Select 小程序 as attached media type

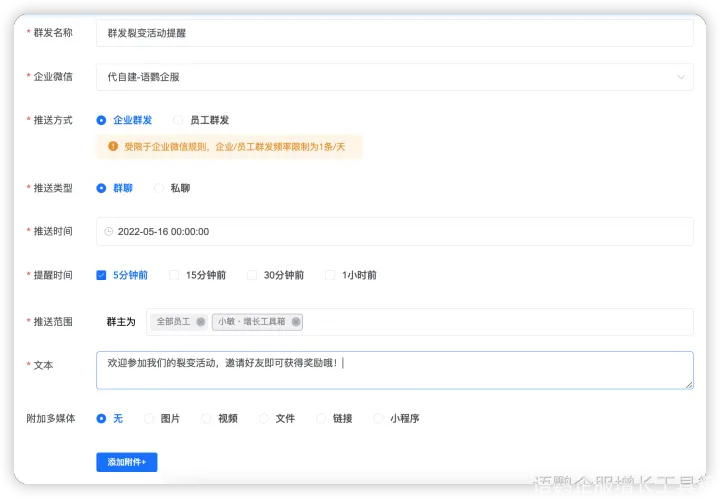379,419
